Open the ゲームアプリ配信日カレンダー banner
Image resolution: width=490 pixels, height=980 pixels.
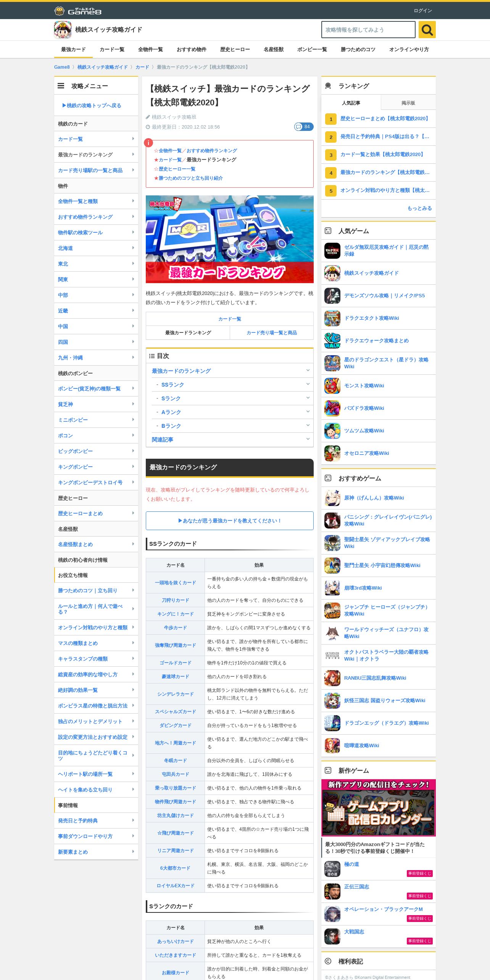pyautogui.click(x=379, y=808)
